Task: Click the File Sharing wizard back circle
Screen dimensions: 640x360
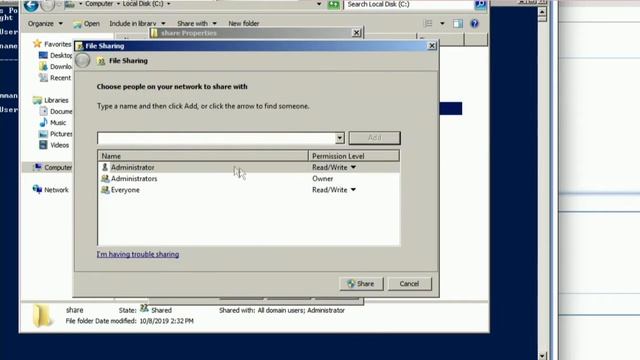Action: (x=82, y=60)
